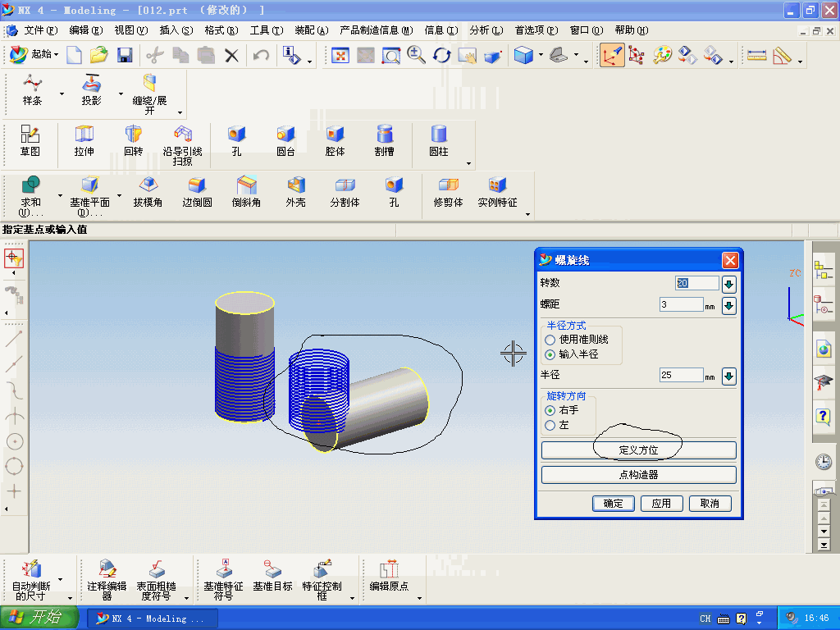Viewport: 840px width, 630px height.
Task: Open the 编辑(E) menu
Action: pyautogui.click(x=85, y=30)
